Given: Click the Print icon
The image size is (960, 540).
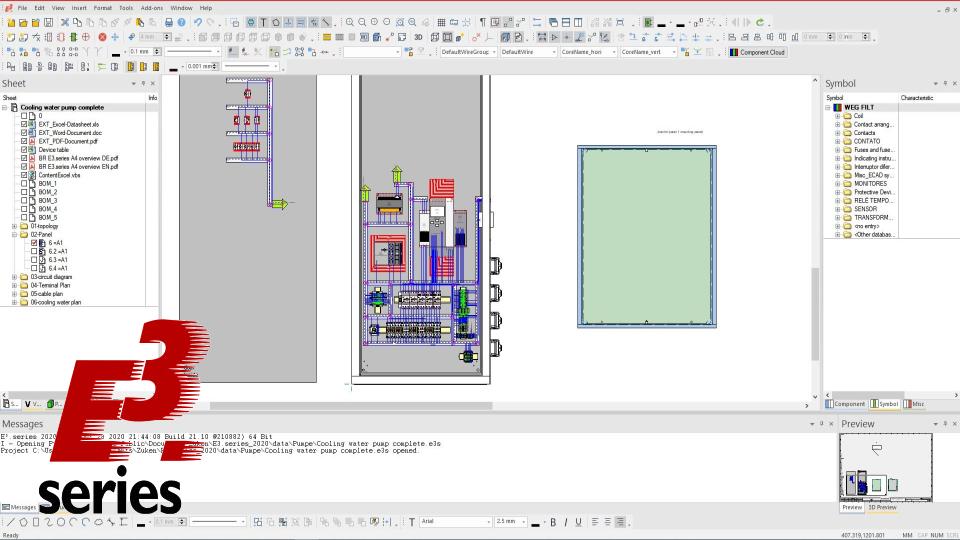Looking at the screenshot, I should pyautogui.click(x=168, y=23).
